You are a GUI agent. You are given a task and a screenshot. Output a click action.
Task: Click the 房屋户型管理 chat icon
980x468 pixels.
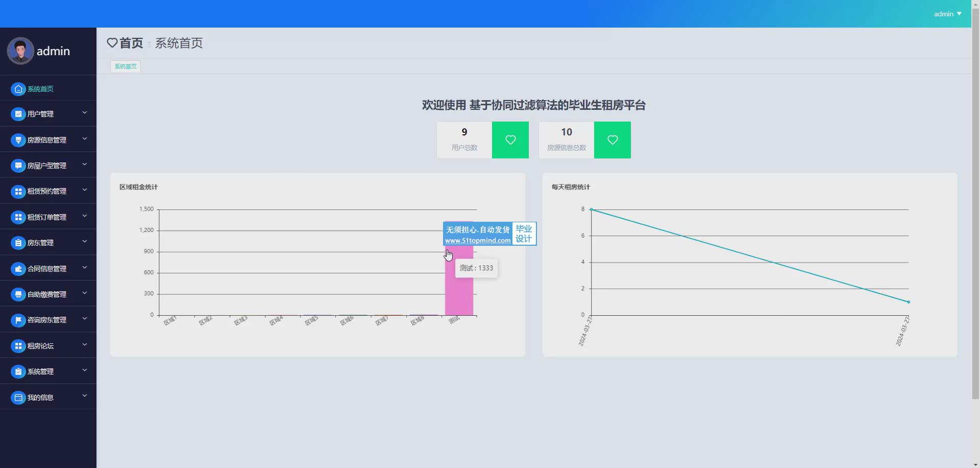[18, 166]
